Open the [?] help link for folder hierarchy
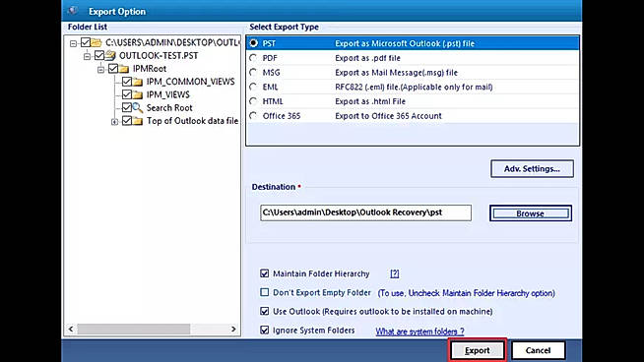644x362 pixels. pos(394,273)
